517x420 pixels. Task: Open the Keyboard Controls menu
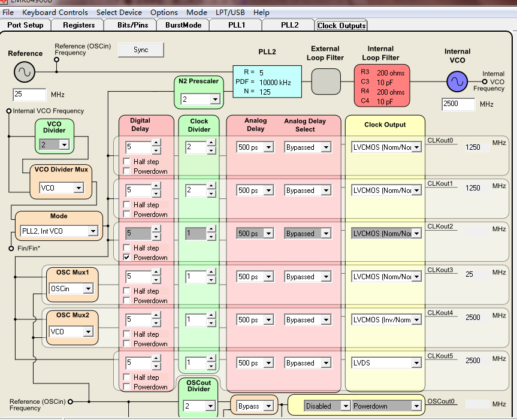55,12
